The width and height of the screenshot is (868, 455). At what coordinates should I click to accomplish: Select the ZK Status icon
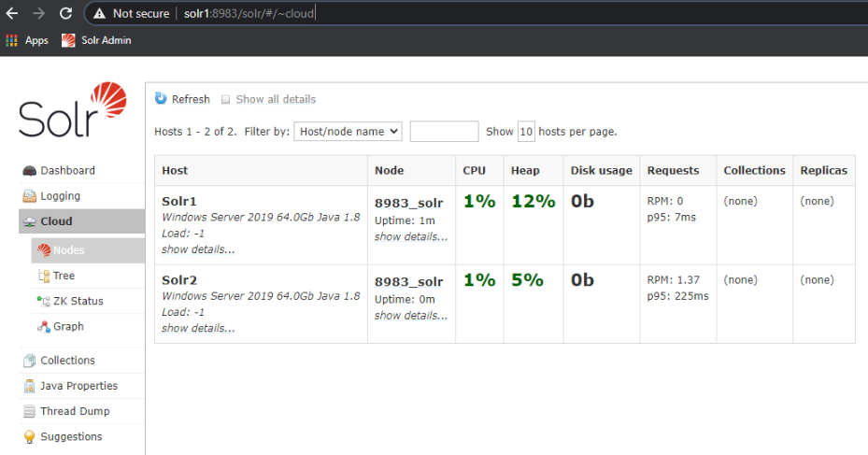[x=43, y=301]
